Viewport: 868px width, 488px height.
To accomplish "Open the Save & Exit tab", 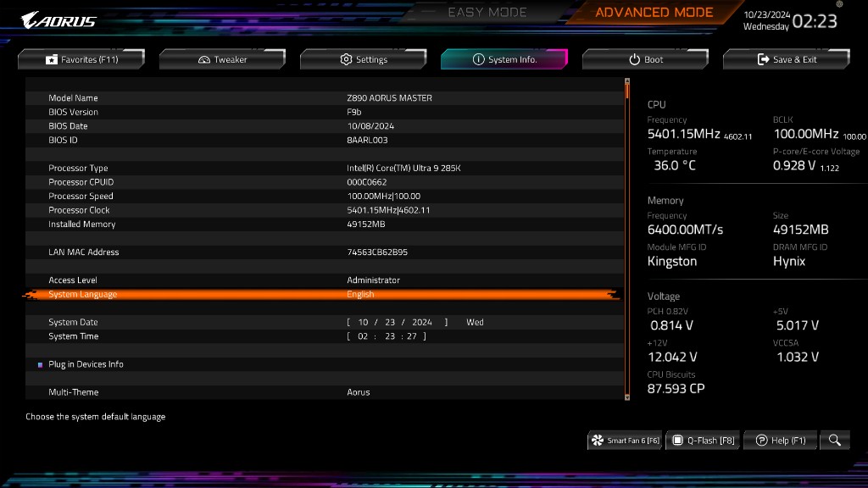I will 787,59.
